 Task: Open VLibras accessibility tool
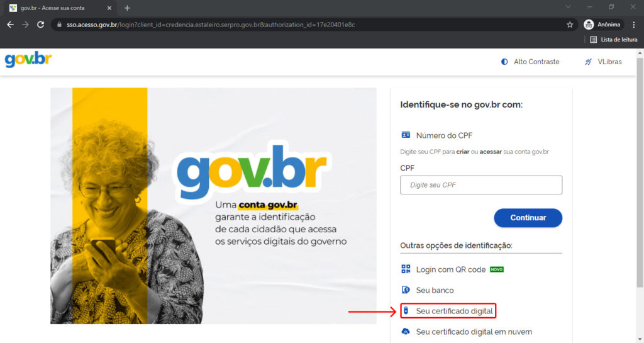603,62
